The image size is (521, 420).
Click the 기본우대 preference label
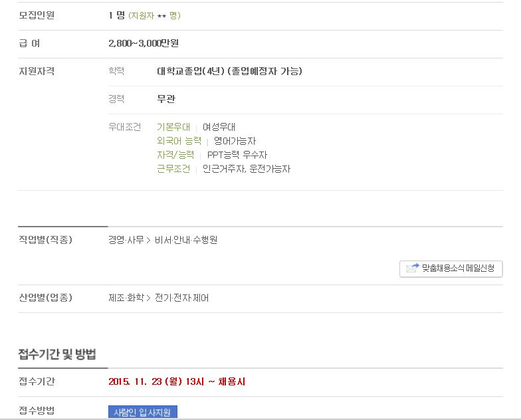point(173,127)
